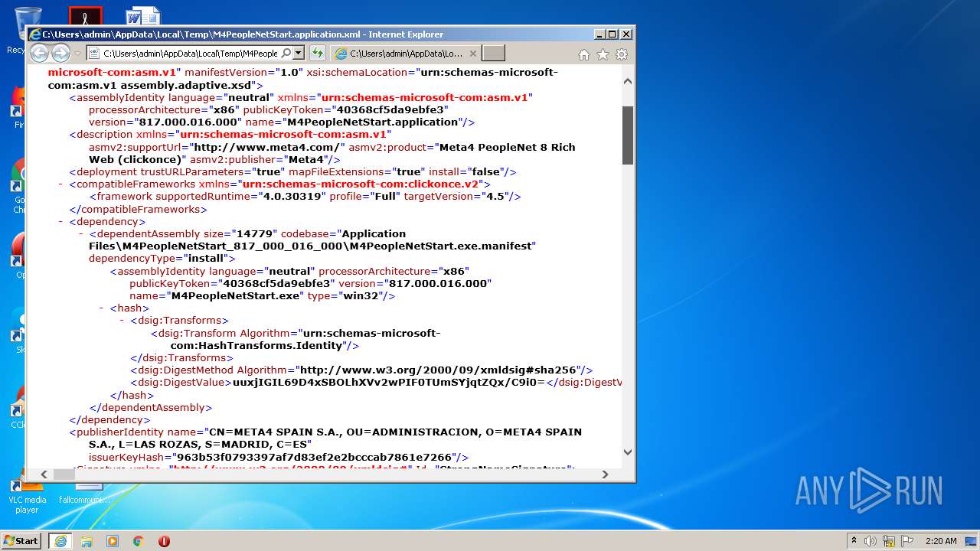Click the horizontal scrollbar right arrow
This screenshot has height=551, width=980.
coord(605,474)
